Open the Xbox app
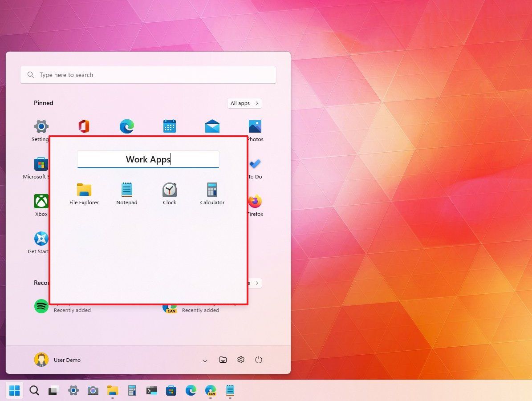Viewport: 532px width, 401px height. point(41,202)
